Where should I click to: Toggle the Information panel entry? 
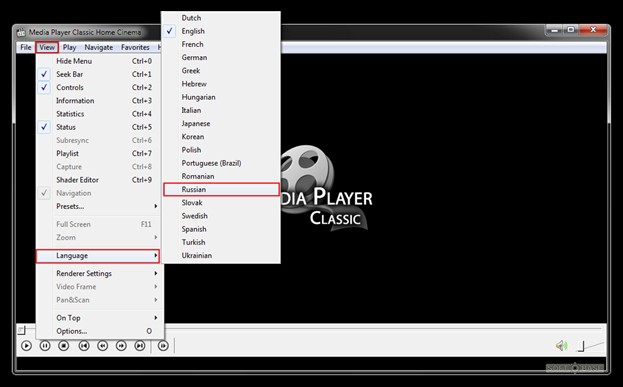coord(98,101)
